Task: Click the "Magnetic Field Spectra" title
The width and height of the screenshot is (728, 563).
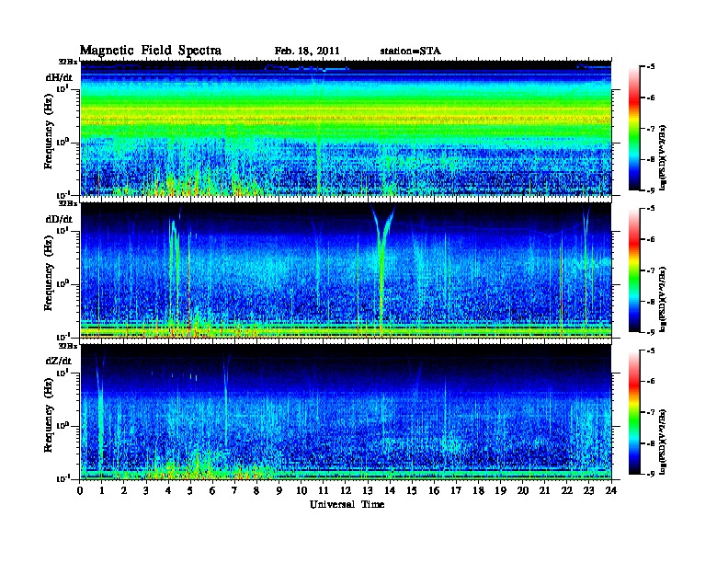Action: pos(151,51)
